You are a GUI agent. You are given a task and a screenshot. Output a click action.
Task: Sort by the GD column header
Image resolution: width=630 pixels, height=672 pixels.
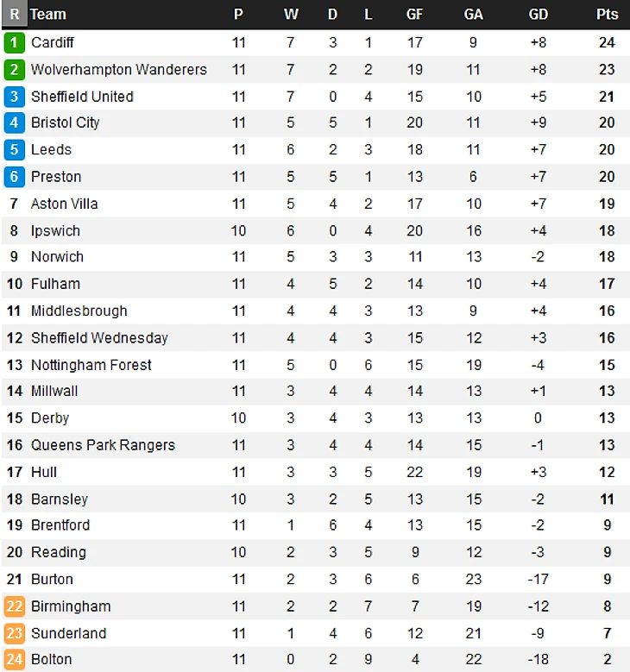tap(539, 15)
